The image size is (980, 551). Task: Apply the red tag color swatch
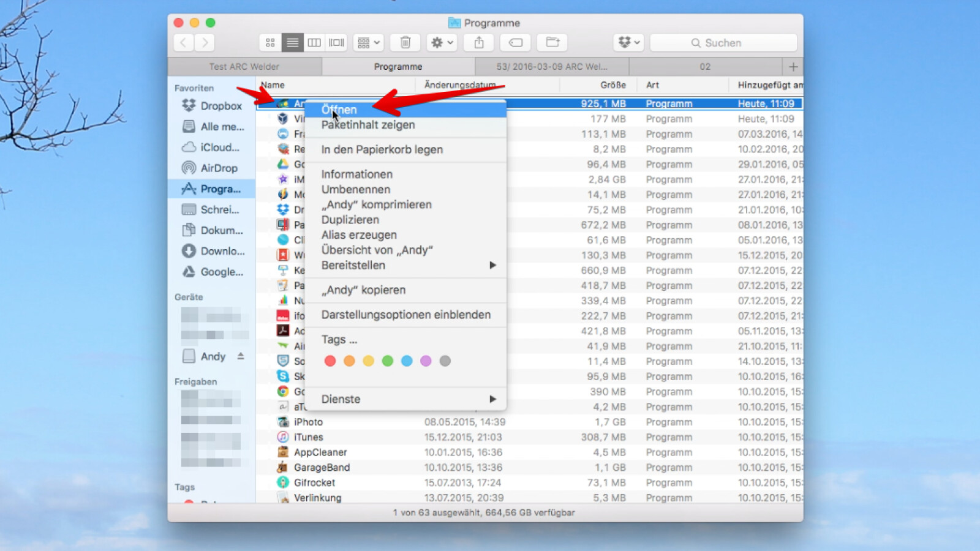click(x=330, y=361)
